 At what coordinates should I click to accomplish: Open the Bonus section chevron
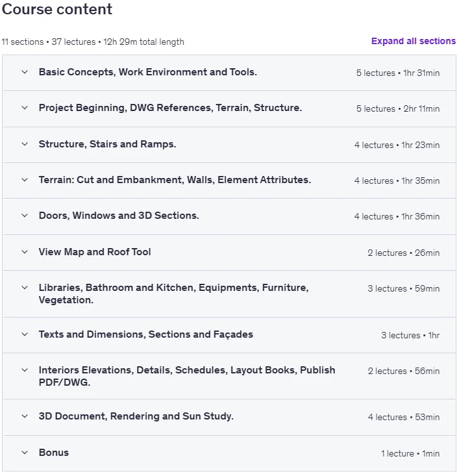pyautogui.click(x=25, y=453)
